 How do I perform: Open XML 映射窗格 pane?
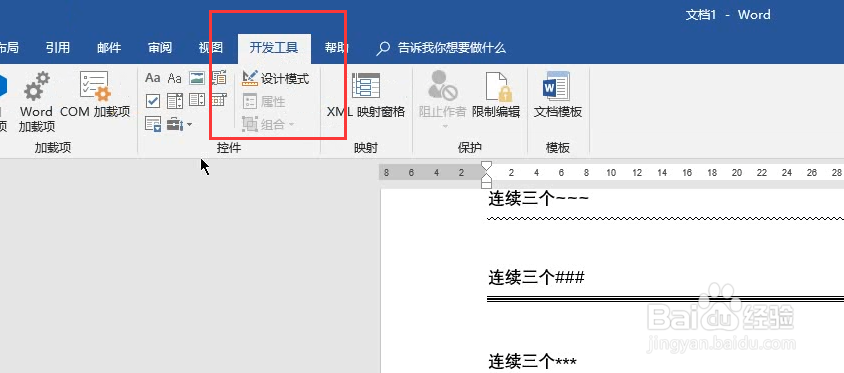[366, 95]
